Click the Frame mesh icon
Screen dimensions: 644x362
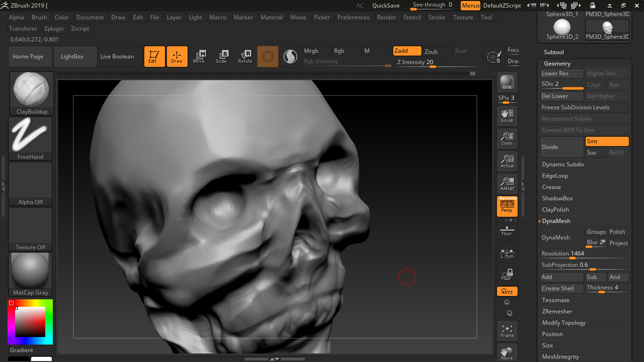pyautogui.click(x=507, y=330)
